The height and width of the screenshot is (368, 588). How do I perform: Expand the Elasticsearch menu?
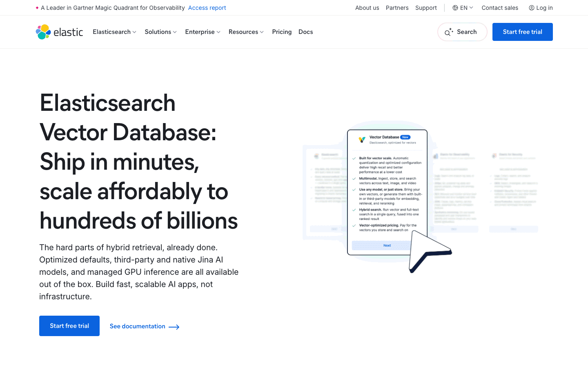[x=114, y=32]
